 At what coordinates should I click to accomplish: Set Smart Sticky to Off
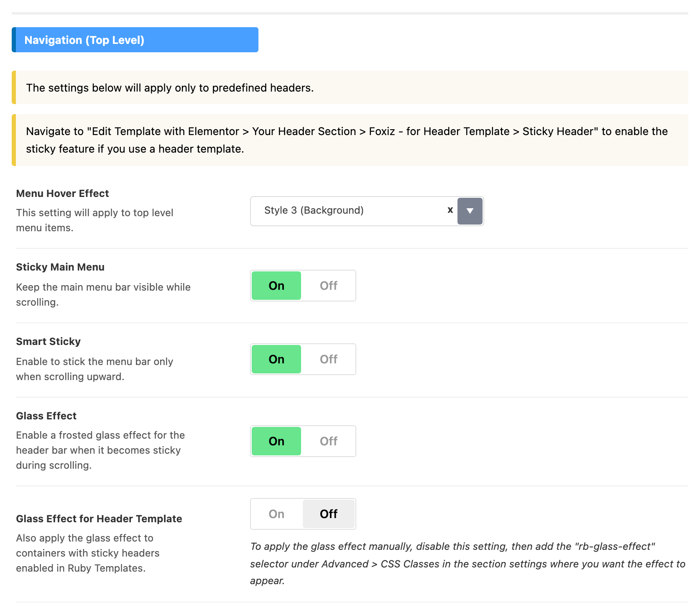pos(329,359)
